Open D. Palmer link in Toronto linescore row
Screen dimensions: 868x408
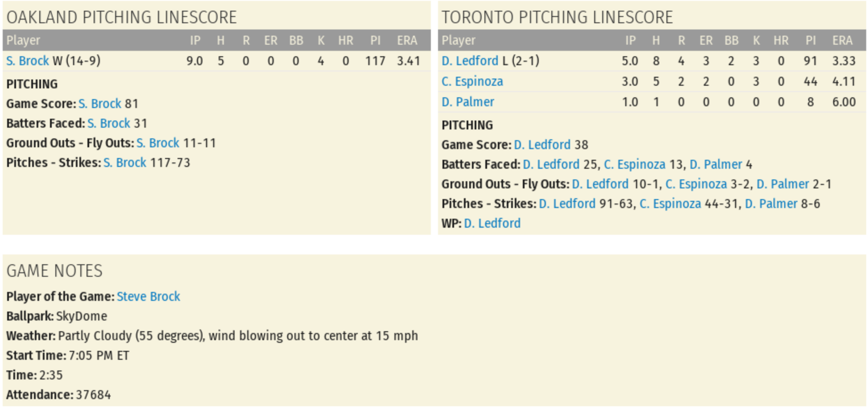point(467,102)
